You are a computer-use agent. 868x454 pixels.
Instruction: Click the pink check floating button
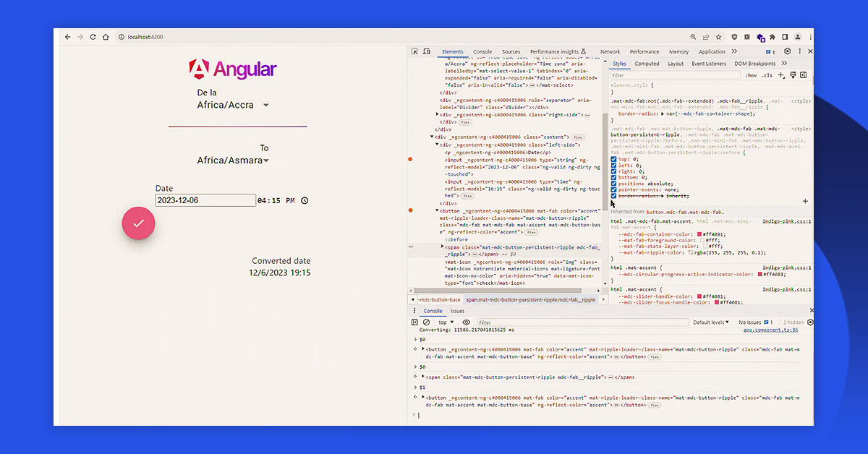click(138, 223)
